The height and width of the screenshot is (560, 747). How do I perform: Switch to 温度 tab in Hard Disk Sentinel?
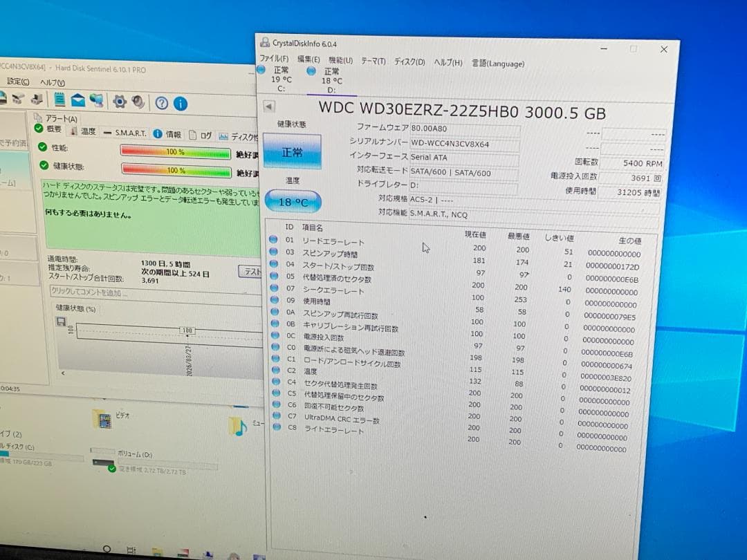tap(83, 131)
